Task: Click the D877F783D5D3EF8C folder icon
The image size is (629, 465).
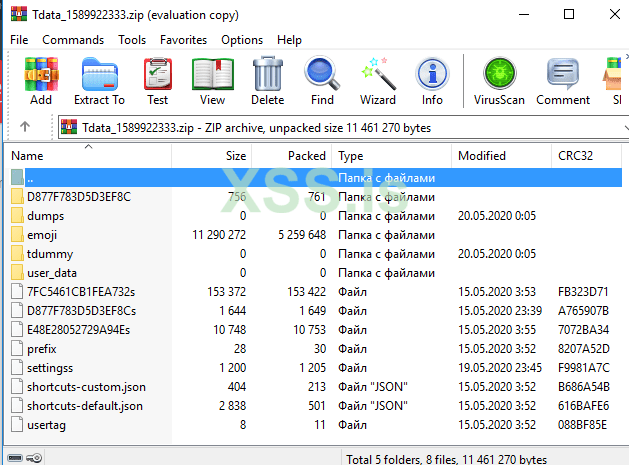Action: 17,197
